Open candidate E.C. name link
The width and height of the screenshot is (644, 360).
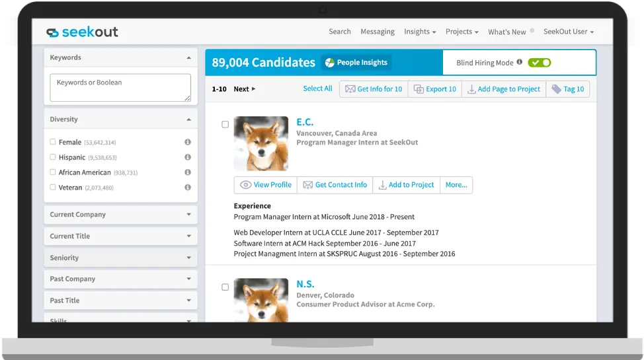(x=305, y=122)
